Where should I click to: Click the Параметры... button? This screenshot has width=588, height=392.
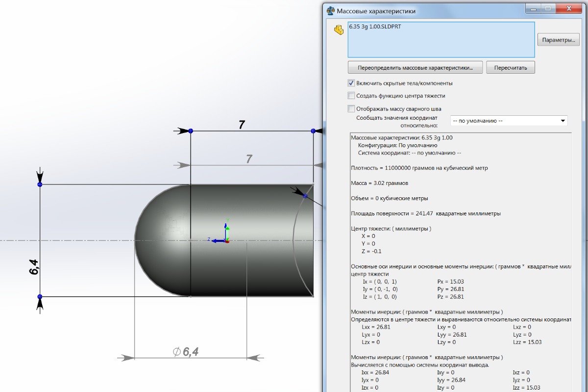click(559, 40)
